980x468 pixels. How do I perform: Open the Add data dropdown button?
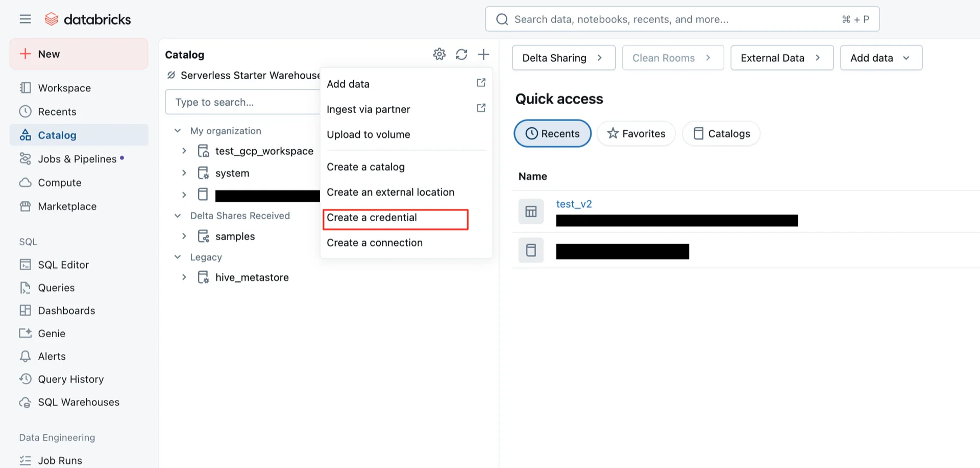pyautogui.click(x=881, y=58)
